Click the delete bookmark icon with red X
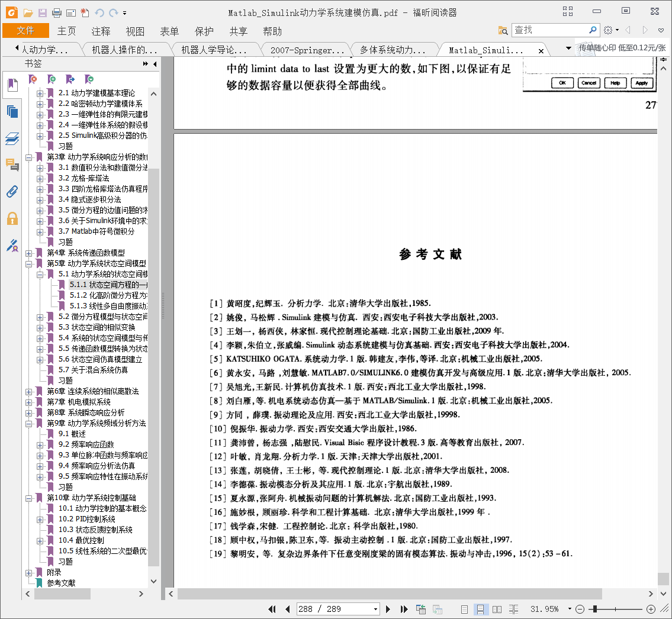The height and width of the screenshot is (619, 672). click(33, 79)
